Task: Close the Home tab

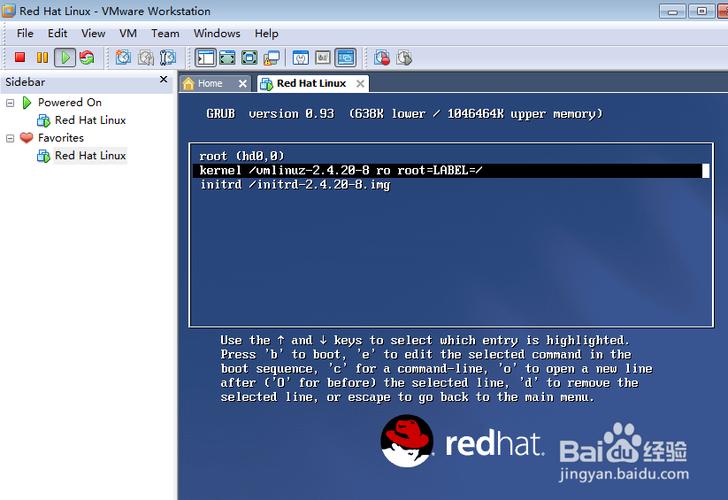Action: point(242,84)
